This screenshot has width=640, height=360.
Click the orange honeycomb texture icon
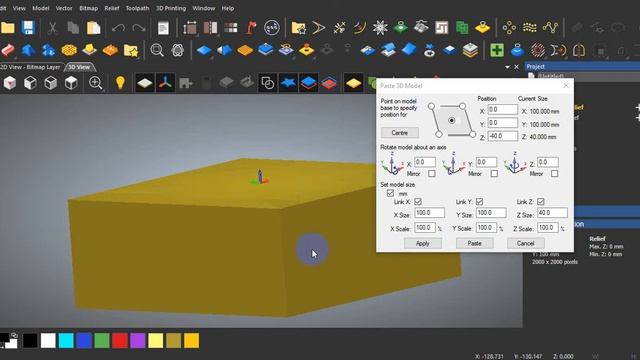pos(69,50)
